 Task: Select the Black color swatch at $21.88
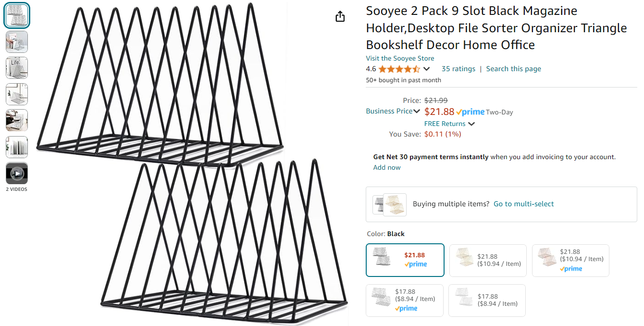point(405,260)
